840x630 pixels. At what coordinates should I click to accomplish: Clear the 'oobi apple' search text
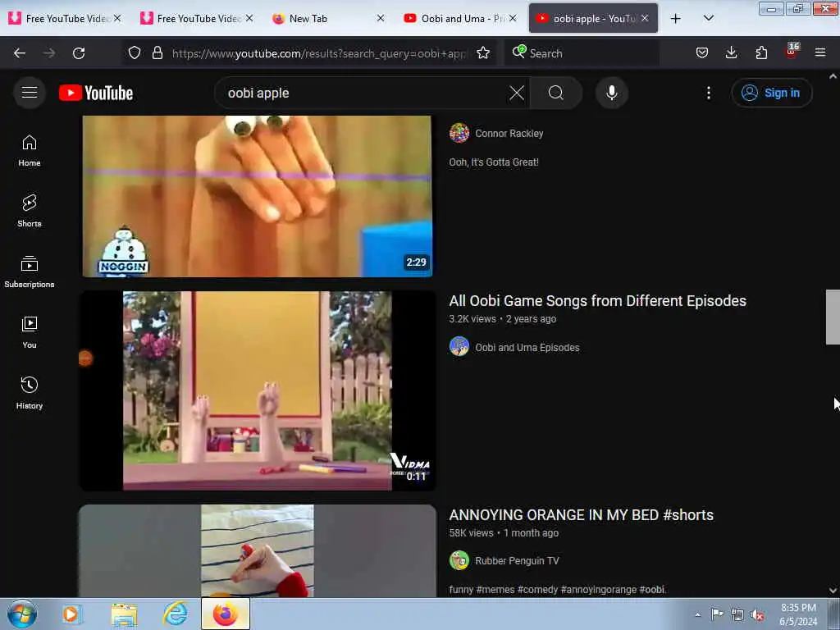pos(517,93)
